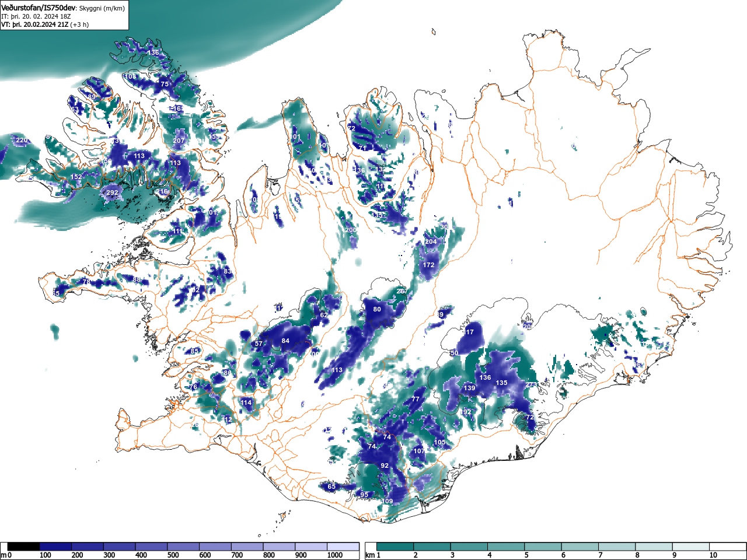The image size is (747, 560).
Task: Click the 'km' unit label of the legend
Action: coord(370,555)
